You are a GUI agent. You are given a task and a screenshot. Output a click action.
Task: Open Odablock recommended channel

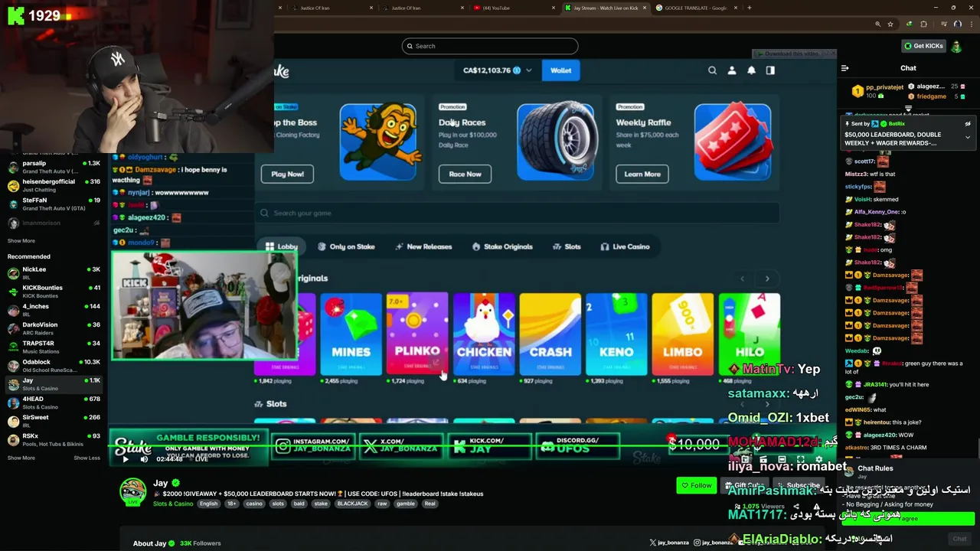(x=54, y=366)
